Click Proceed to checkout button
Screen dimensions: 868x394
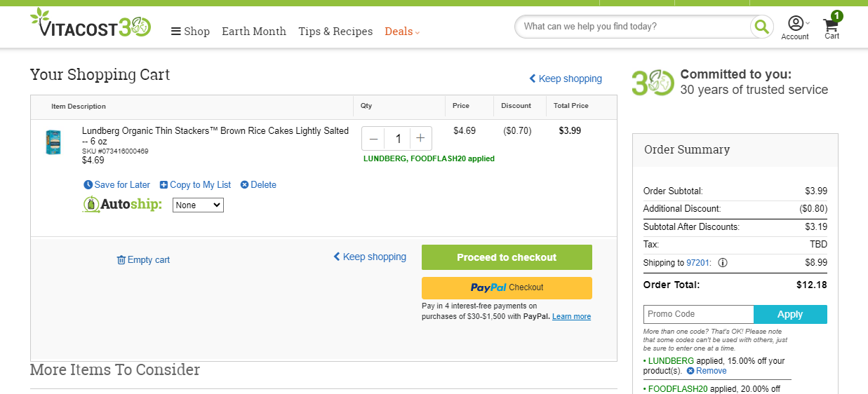click(507, 257)
